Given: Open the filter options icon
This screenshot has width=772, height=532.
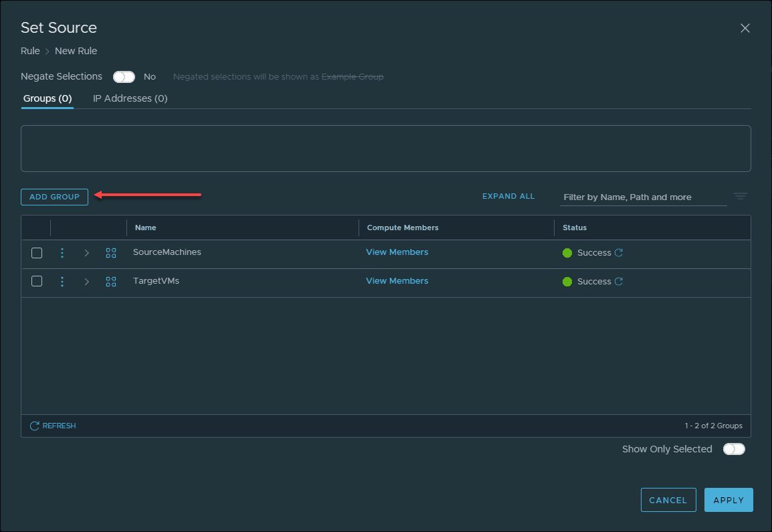Looking at the screenshot, I should click(740, 197).
